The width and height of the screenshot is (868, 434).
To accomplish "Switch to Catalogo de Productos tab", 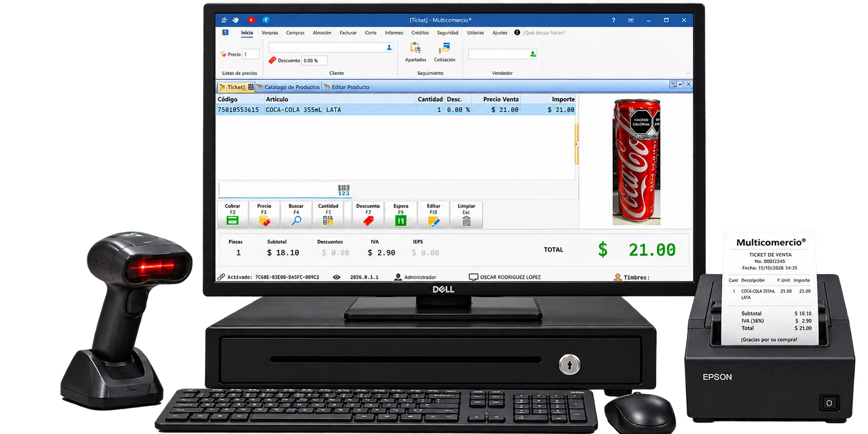I will coord(288,87).
